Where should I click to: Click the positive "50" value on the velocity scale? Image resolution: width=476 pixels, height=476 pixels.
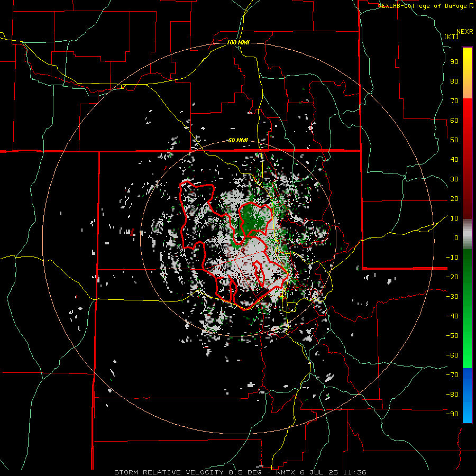coord(454,140)
